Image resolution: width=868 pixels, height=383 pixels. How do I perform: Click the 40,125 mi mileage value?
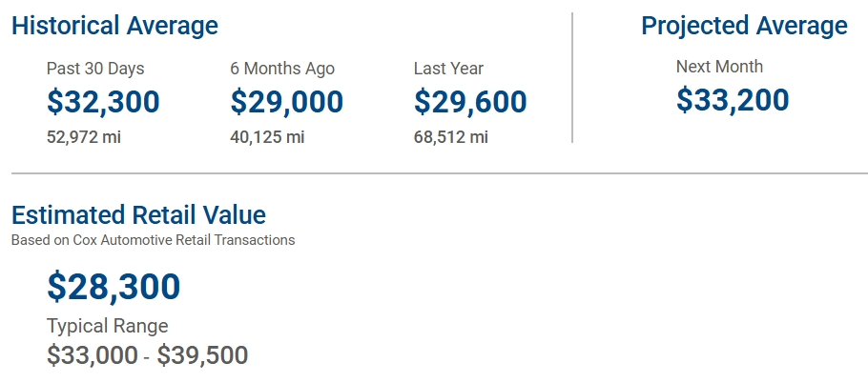tap(267, 137)
